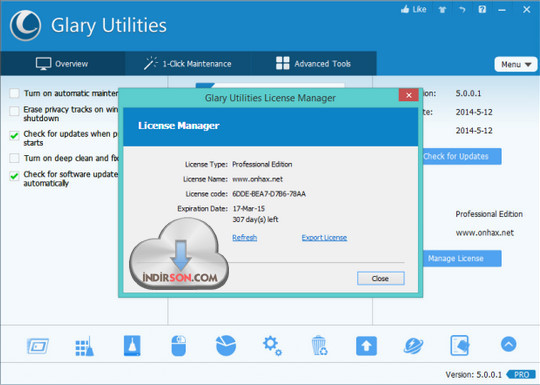Image resolution: width=540 pixels, height=385 pixels.
Task: Click the 307 day(s) left text
Action: [x=255, y=219]
